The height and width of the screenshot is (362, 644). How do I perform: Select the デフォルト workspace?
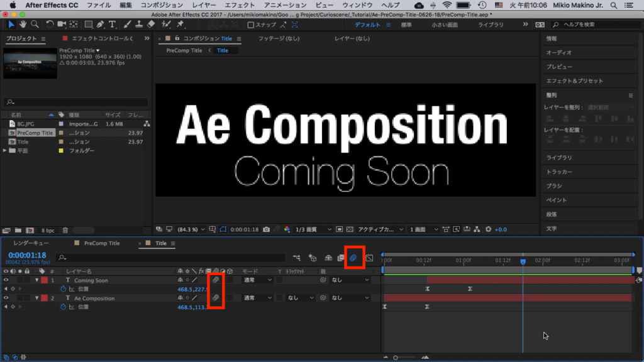tap(367, 25)
